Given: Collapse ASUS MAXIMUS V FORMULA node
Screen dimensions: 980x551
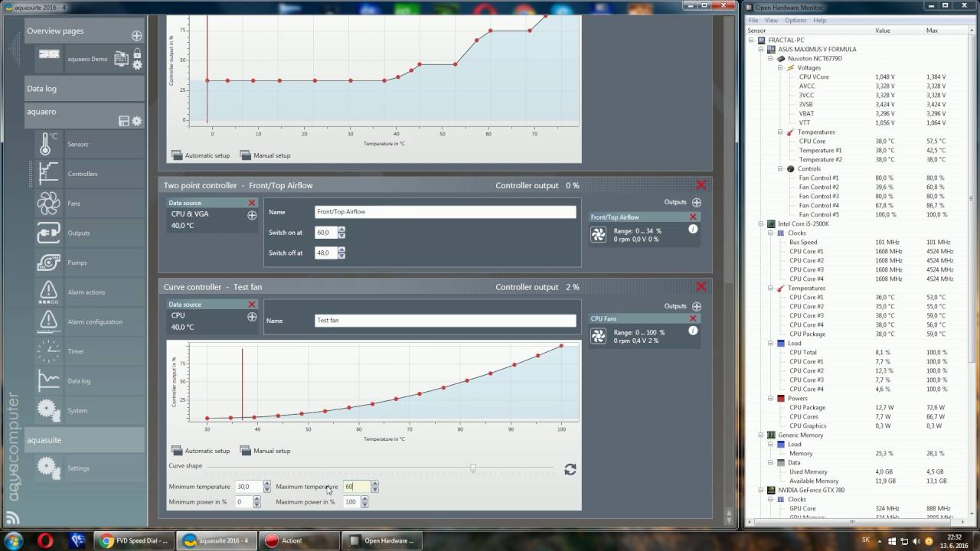Looking at the screenshot, I should click(761, 49).
